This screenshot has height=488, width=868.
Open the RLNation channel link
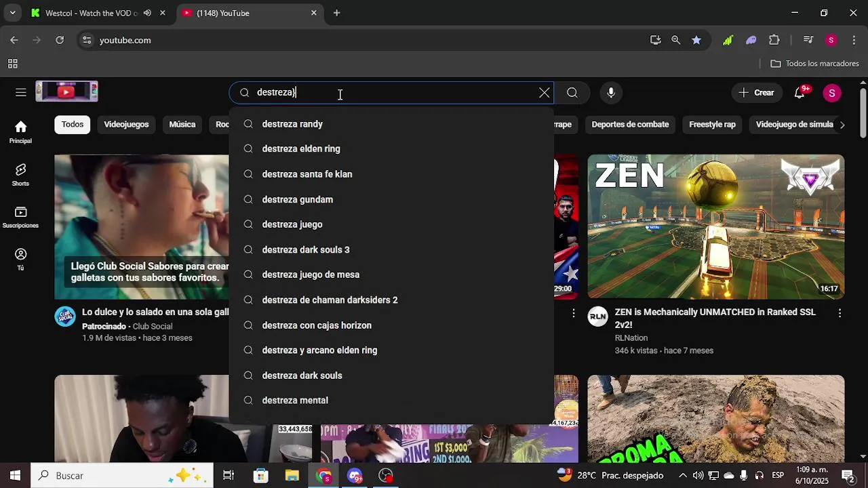tap(631, 338)
